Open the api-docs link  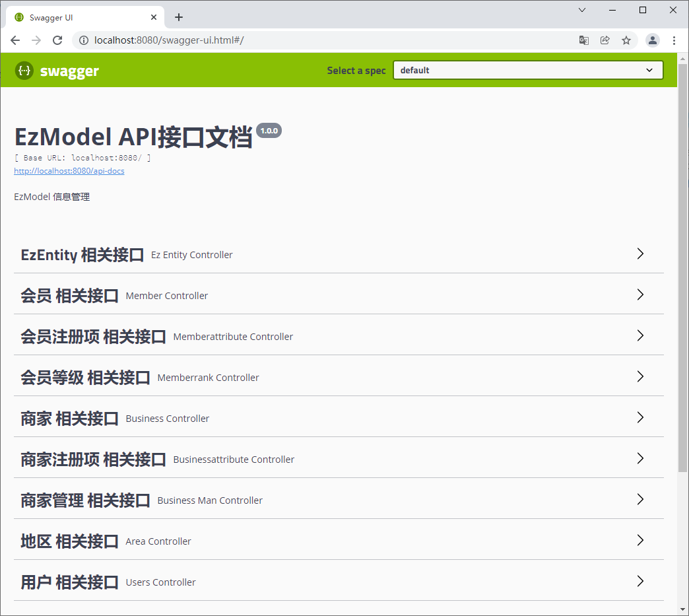click(x=69, y=170)
